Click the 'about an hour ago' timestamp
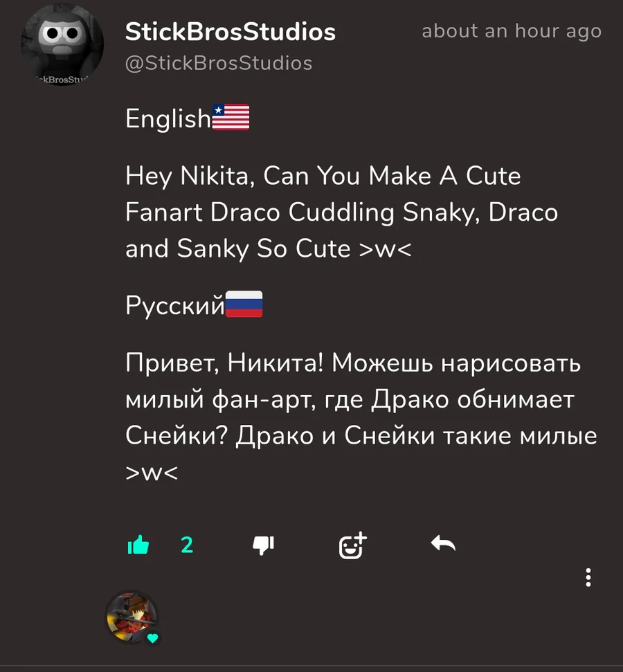623x672 pixels. coord(512,31)
